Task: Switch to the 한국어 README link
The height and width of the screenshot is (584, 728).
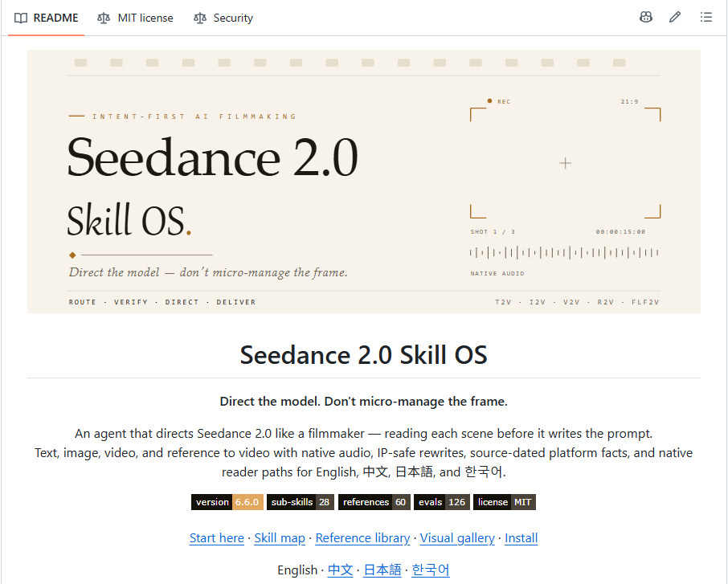Action: pyautogui.click(x=431, y=570)
